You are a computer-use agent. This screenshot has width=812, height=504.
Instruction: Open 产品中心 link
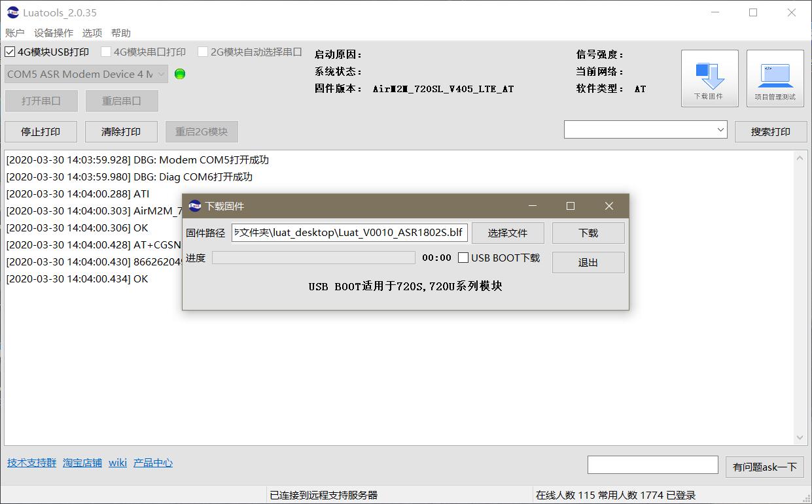pos(153,463)
